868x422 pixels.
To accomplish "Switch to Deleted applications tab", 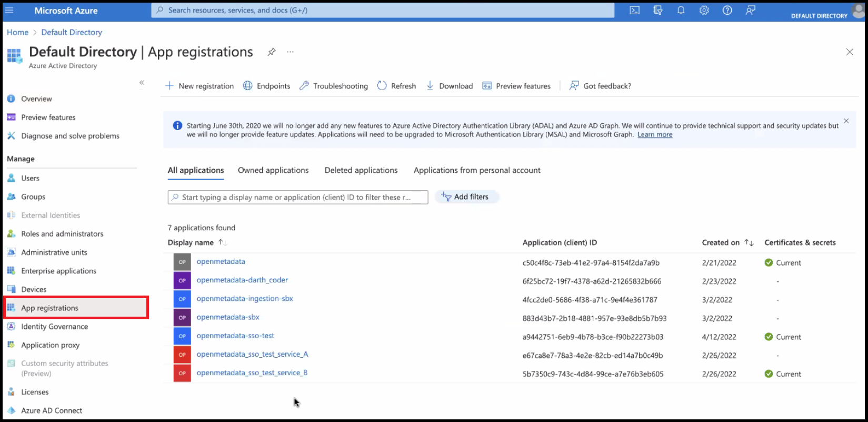I will [361, 170].
